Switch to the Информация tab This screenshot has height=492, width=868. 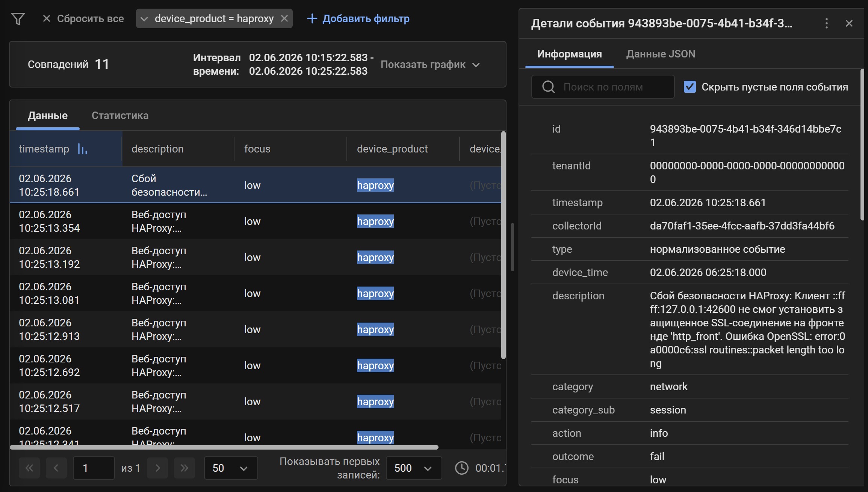569,54
